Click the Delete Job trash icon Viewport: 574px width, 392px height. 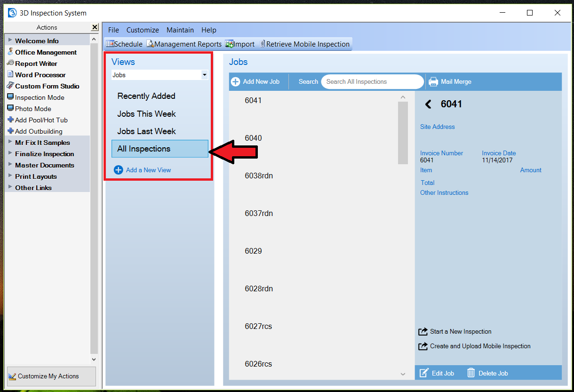[x=471, y=373]
